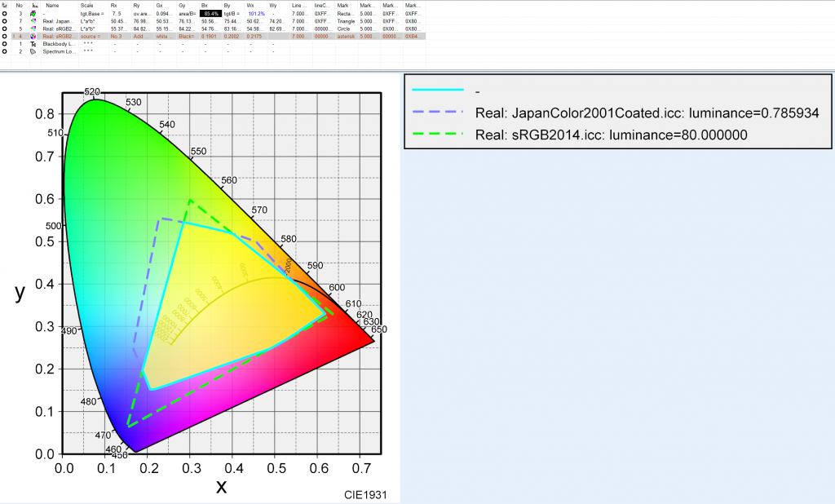Viewport: 835px width, 504px height.
Task: Click the asterisk mark cell
Action: pos(346,36)
